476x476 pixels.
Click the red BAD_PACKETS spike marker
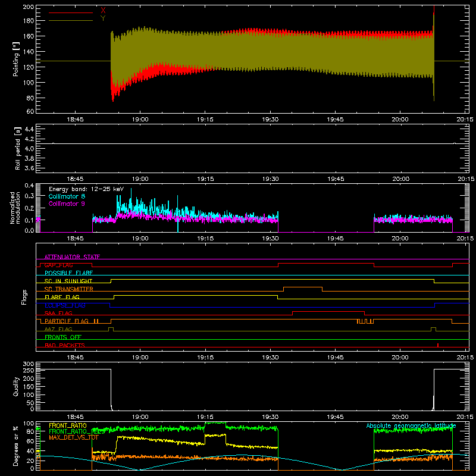pyautogui.click(x=438, y=345)
